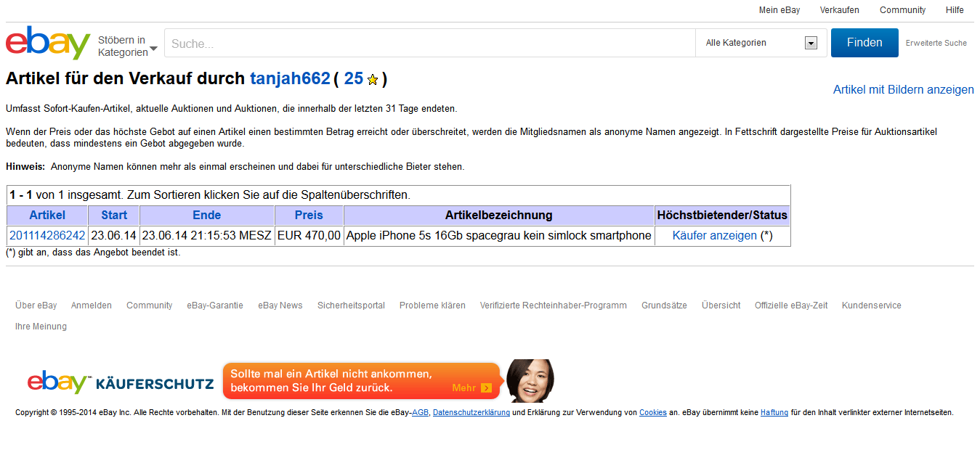Open Übersicht footer link
The image size is (980, 455).
(721, 306)
